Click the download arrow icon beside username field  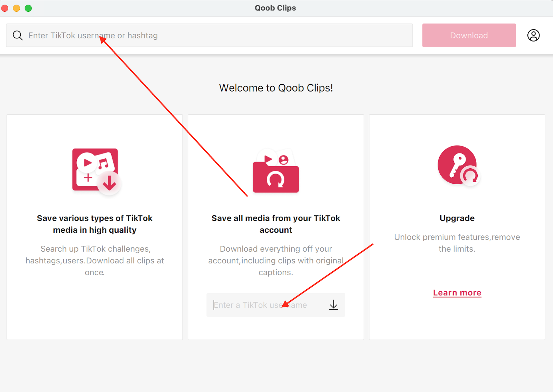tap(334, 305)
